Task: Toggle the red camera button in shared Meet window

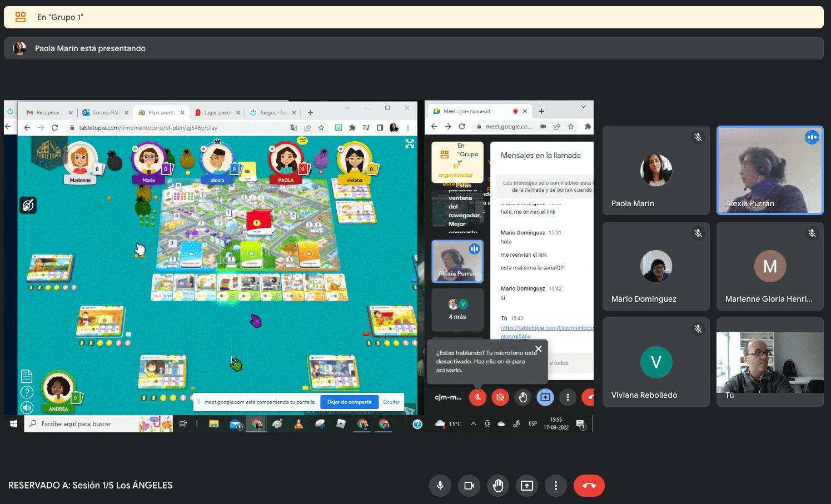Action: click(500, 397)
